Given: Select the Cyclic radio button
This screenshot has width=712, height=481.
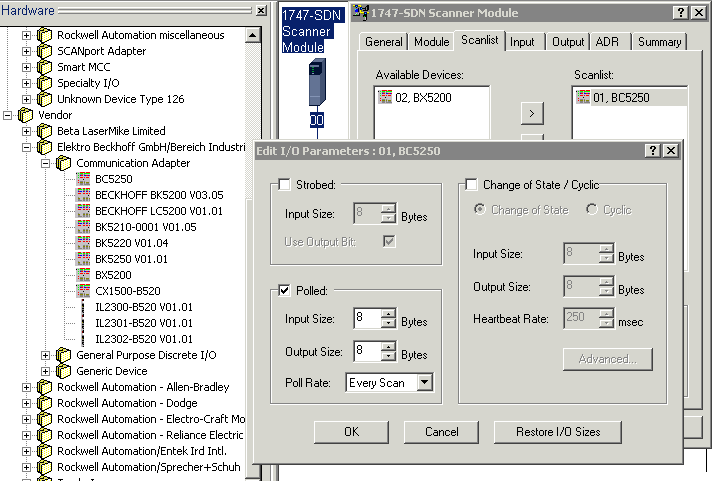Looking at the screenshot, I should click(592, 209).
